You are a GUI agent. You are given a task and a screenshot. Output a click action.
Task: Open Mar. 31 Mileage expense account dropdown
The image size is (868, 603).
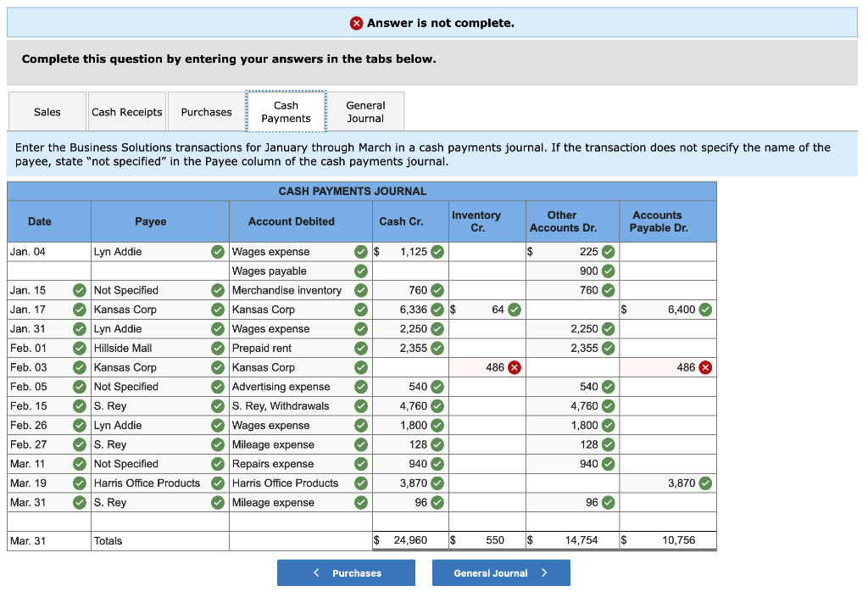click(x=301, y=503)
